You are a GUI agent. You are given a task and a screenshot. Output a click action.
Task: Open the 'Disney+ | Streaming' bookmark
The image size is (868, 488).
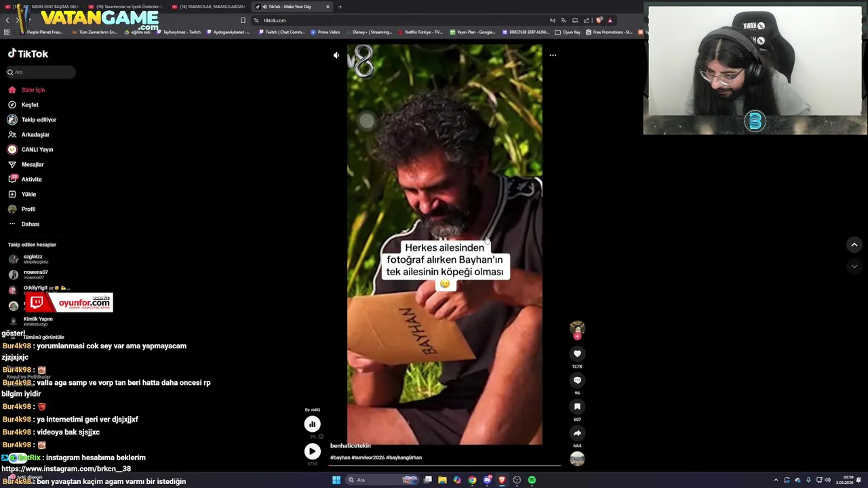[x=369, y=32]
